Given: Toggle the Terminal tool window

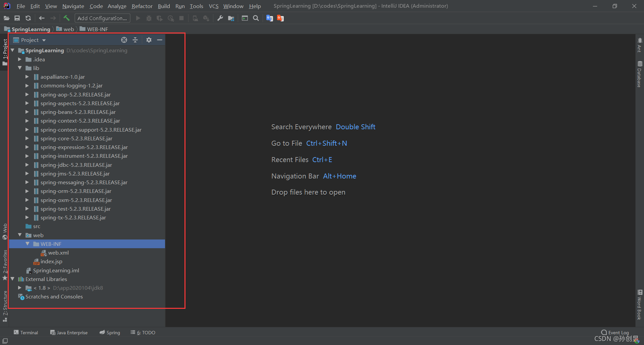Looking at the screenshot, I should [26, 333].
